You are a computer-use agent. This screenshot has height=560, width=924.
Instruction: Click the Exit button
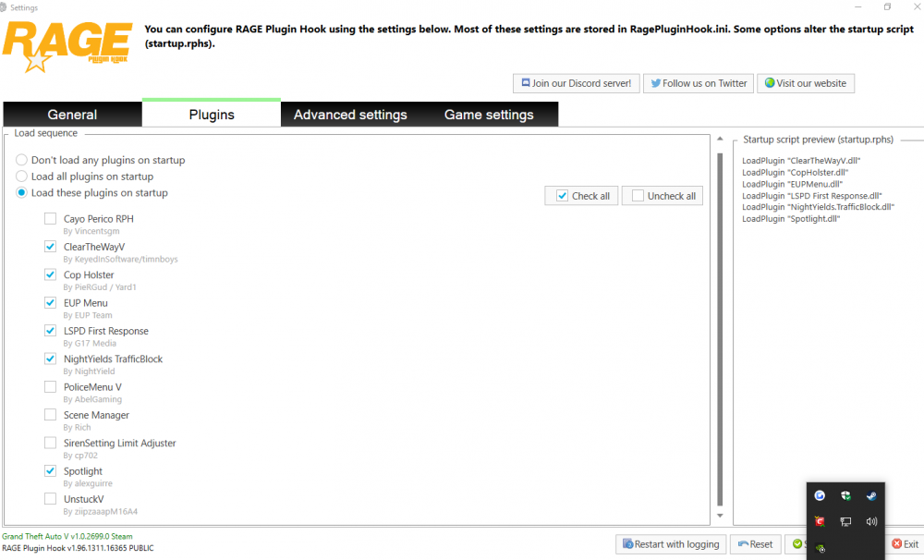[x=905, y=544]
